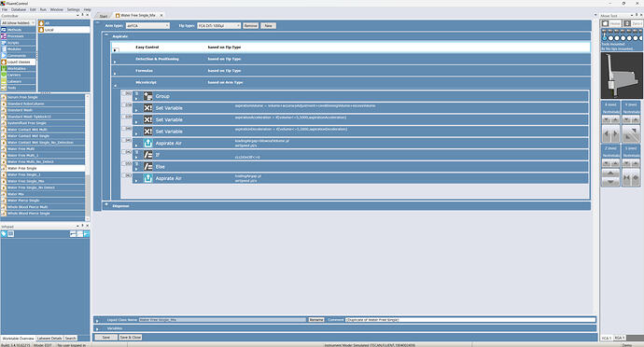Image resolution: width=644 pixels, height=347 pixels.
Task: Open the Database menu
Action: point(19,9)
